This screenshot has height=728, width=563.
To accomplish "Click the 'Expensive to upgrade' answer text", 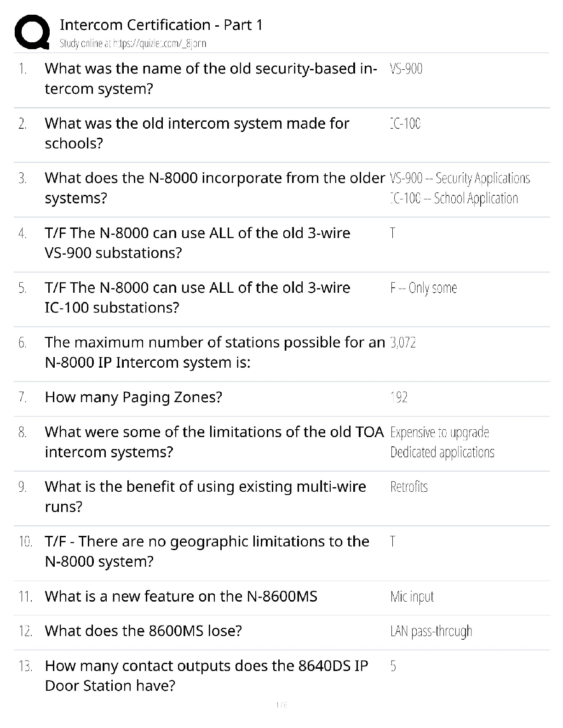I will [x=439, y=432].
